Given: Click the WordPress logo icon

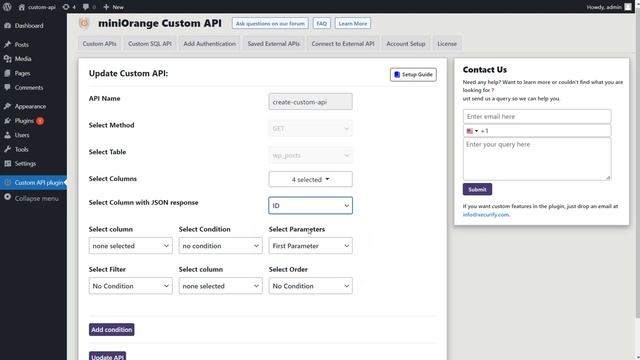Looking at the screenshot, I should coord(7,7).
